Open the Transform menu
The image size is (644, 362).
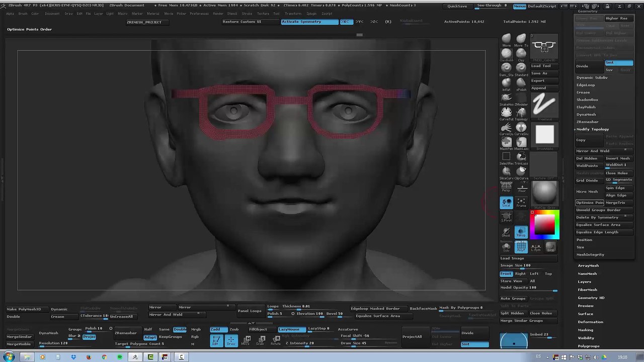(x=293, y=14)
